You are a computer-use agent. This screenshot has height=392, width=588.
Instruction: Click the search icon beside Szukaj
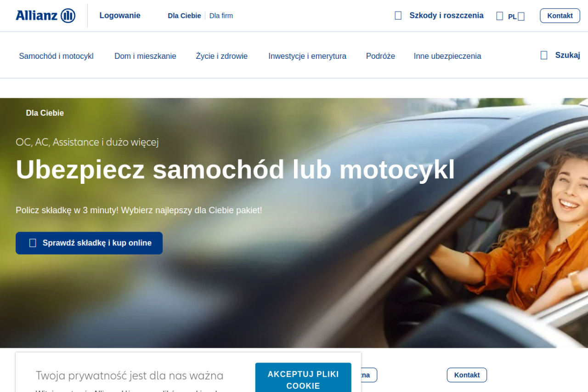tap(544, 55)
